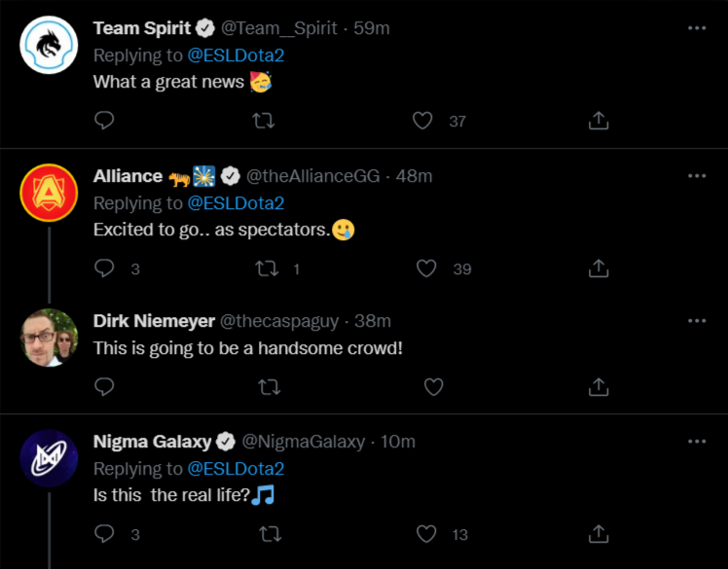The height and width of the screenshot is (569, 728).
Task: Open the Alliance profile name
Action: pyautogui.click(x=127, y=176)
